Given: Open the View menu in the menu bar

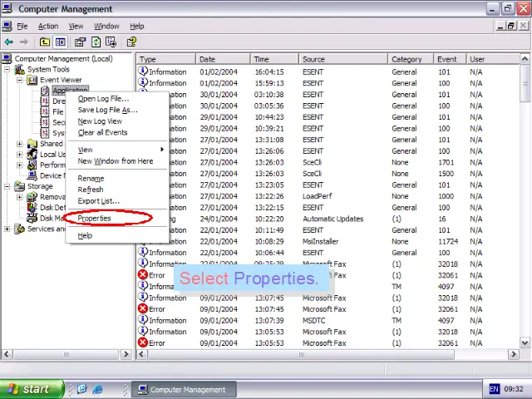Looking at the screenshot, I should 76,26.
